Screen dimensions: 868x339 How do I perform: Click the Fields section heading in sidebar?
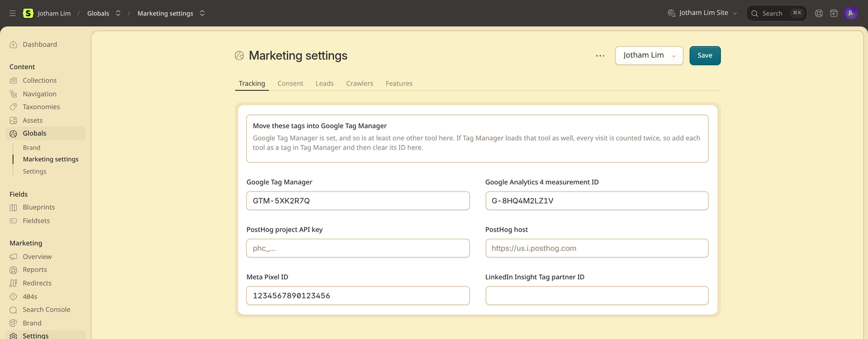(x=18, y=194)
